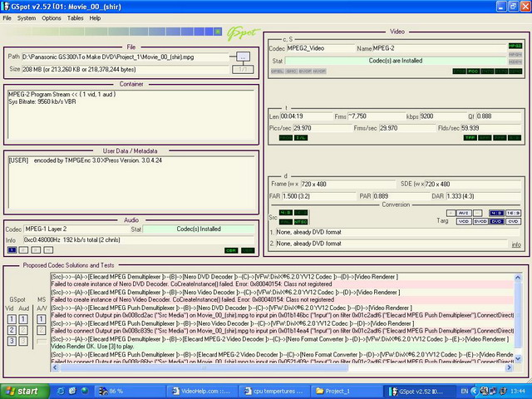Click GSpot Vid render test 2
Viewport: 532px width, 399px height.
[x=12, y=330]
